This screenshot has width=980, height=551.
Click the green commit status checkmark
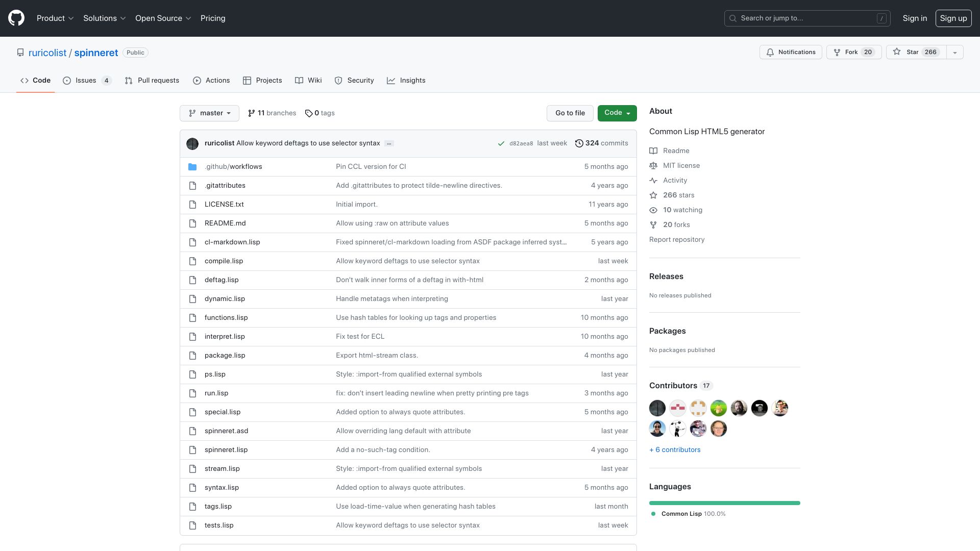(x=501, y=143)
